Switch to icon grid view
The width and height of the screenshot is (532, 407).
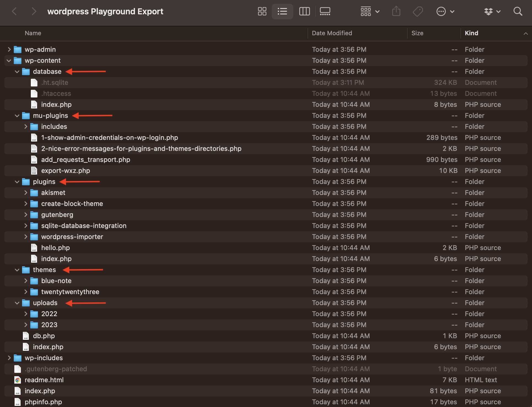pos(262,11)
